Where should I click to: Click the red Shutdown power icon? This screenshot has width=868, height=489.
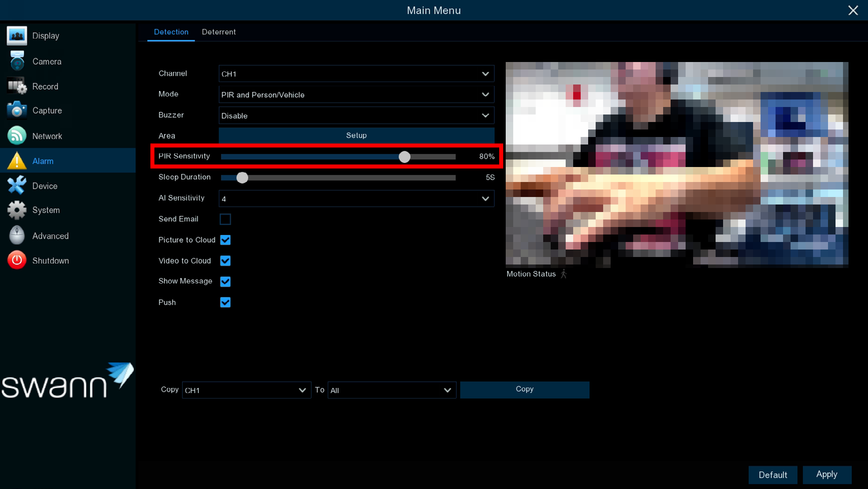[x=17, y=260]
